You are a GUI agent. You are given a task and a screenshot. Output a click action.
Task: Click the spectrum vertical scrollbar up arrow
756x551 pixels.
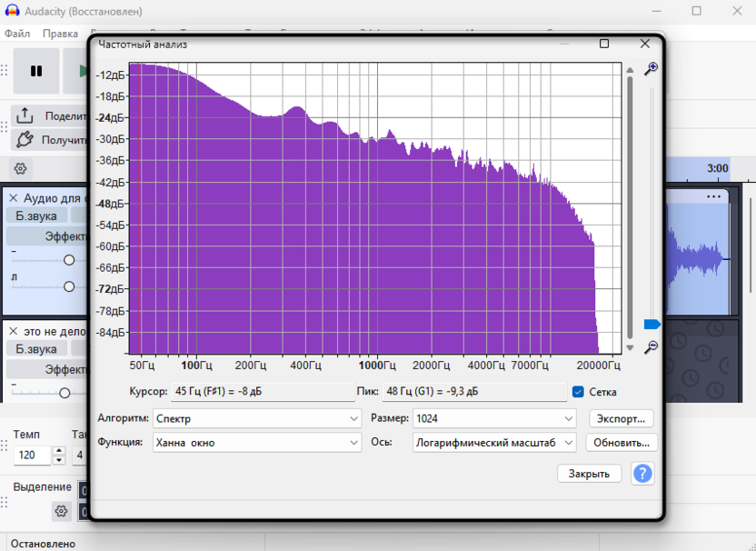[630, 70]
